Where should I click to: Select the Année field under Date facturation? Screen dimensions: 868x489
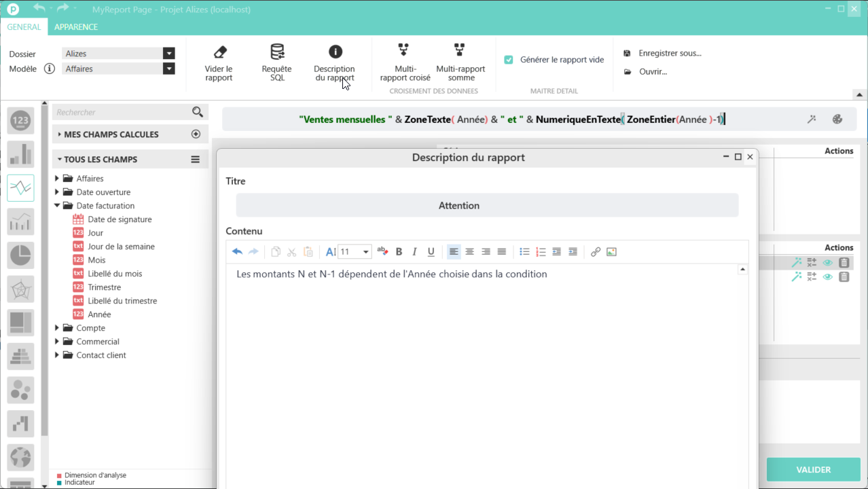[99, 314]
